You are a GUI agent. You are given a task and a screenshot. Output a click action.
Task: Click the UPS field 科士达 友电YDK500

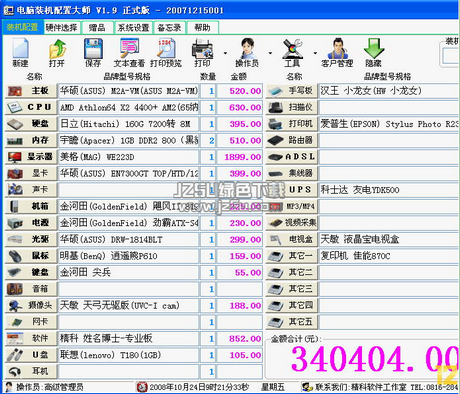(x=389, y=190)
